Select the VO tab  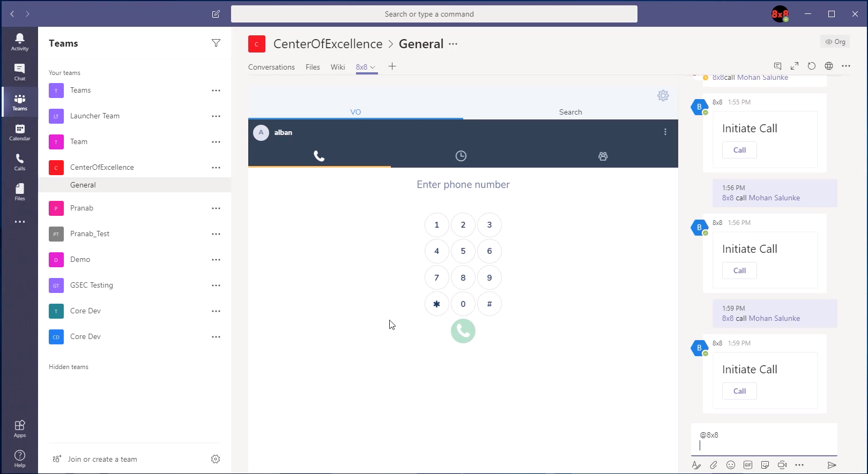coord(355,112)
